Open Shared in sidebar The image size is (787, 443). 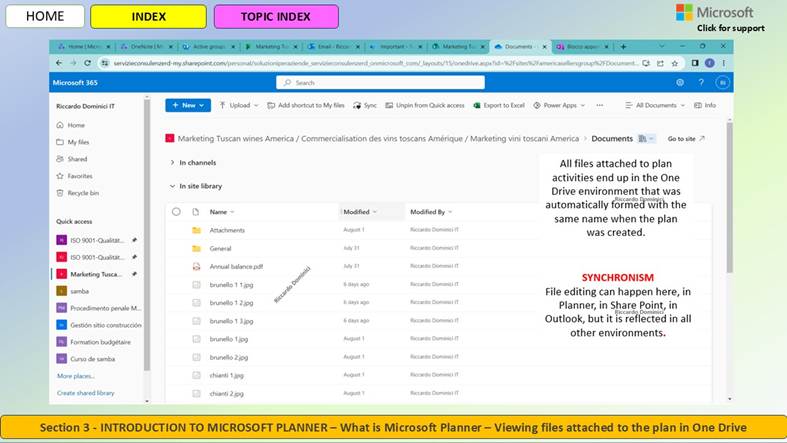pos(72,159)
